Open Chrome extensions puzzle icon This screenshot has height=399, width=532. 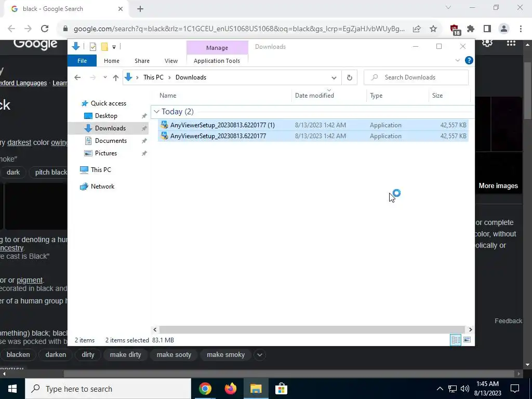click(x=471, y=29)
